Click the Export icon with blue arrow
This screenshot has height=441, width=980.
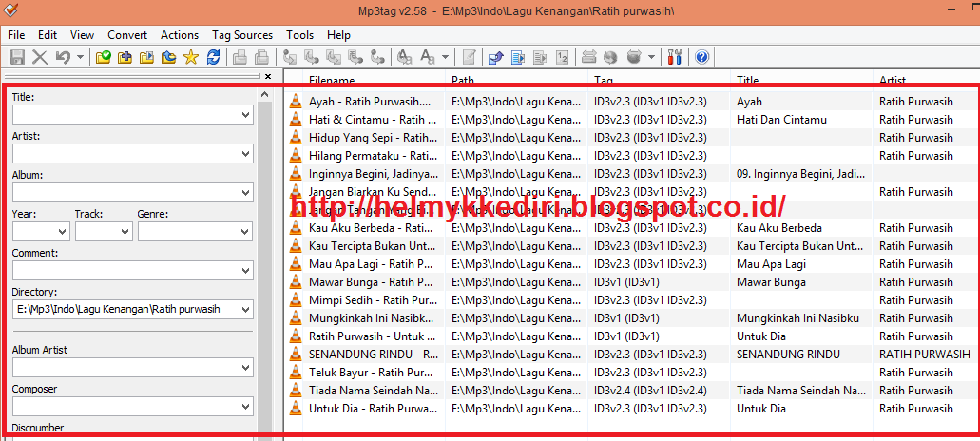[495, 57]
